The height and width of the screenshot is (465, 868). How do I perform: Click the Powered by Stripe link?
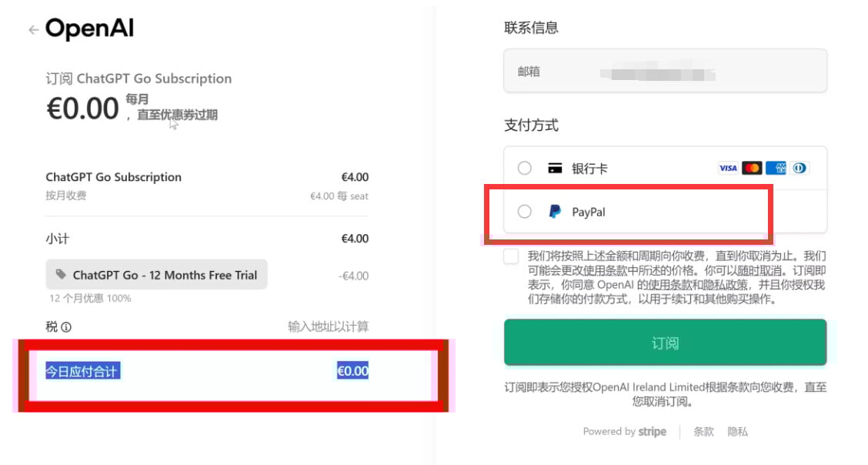pyautogui.click(x=624, y=432)
